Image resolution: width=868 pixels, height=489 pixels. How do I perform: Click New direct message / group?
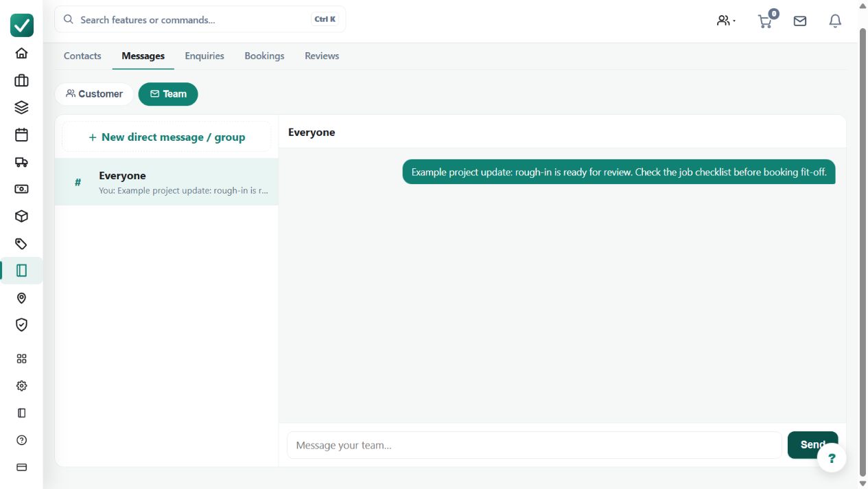(x=167, y=137)
